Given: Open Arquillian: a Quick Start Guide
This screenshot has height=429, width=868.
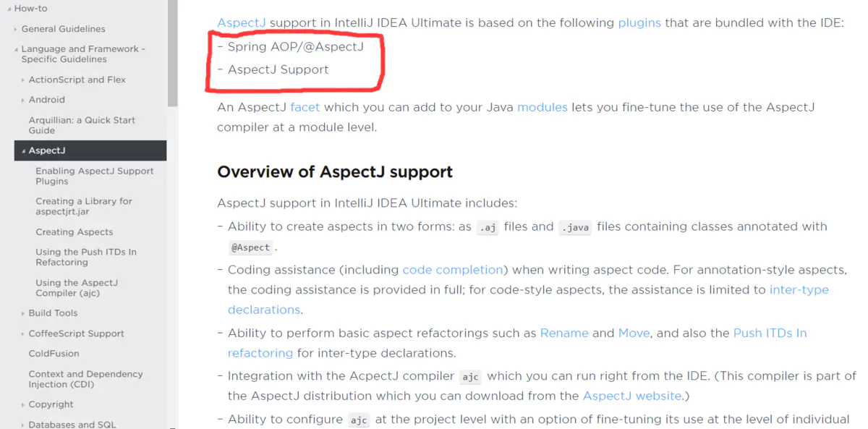Looking at the screenshot, I should [82, 125].
